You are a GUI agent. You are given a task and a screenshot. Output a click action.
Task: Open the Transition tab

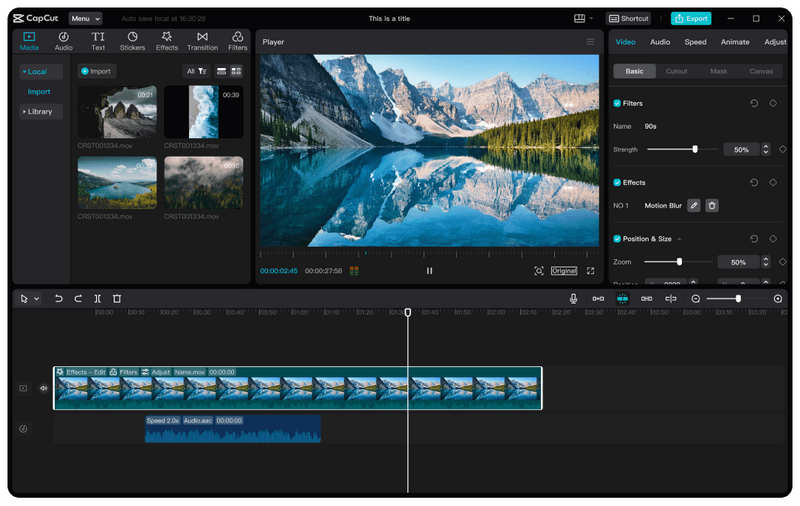click(203, 41)
